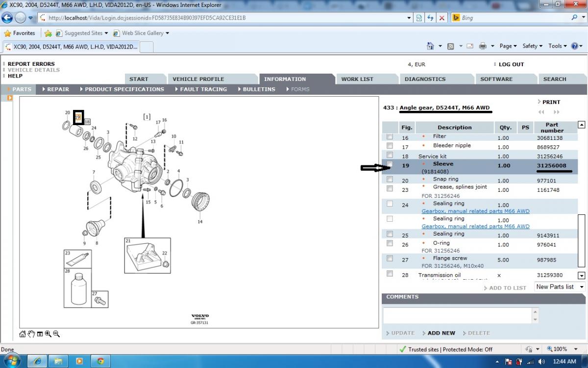Click Add to Favorites bar icon

[x=48, y=33]
